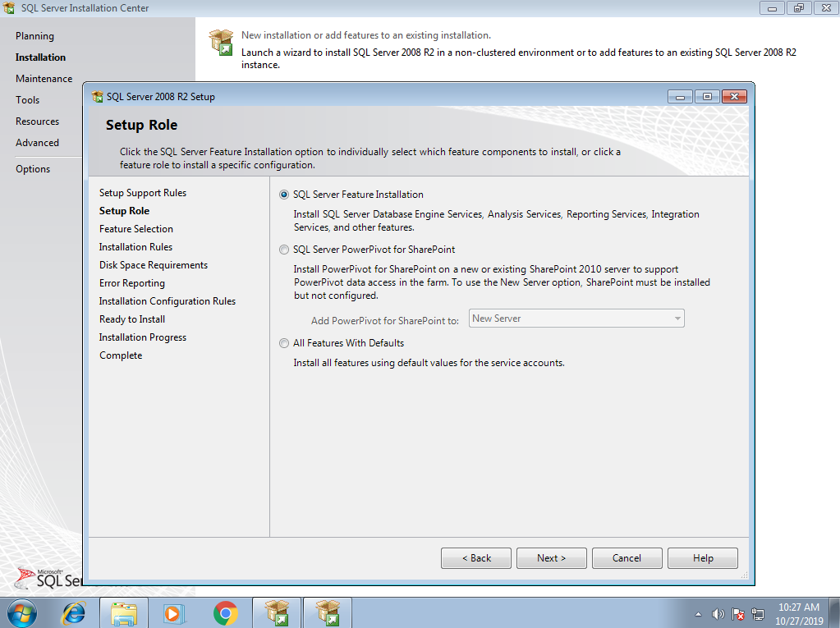Minimize the SQL Server 2008 R2 Setup dialog
840x628 pixels.
tap(680, 97)
